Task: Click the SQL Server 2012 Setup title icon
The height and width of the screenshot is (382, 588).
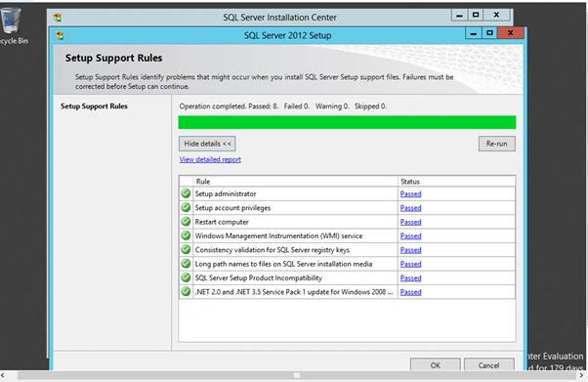Action: point(60,35)
